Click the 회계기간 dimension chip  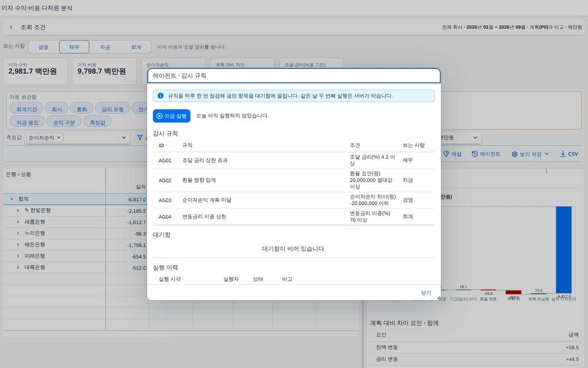pos(26,109)
